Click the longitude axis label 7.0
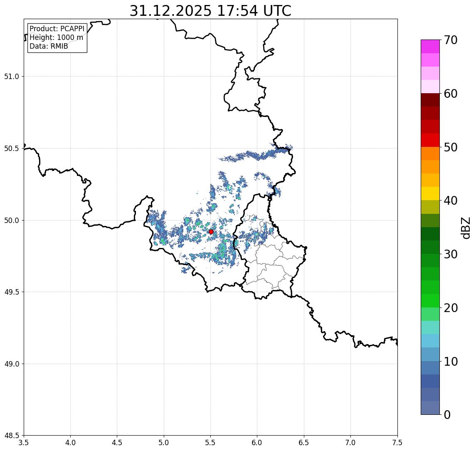 [350, 443]
